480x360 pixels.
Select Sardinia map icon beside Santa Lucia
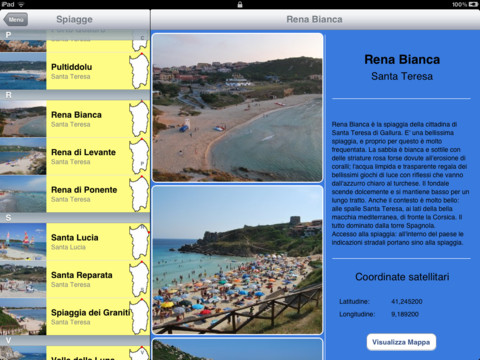pyautogui.click(x=139, y=242)
